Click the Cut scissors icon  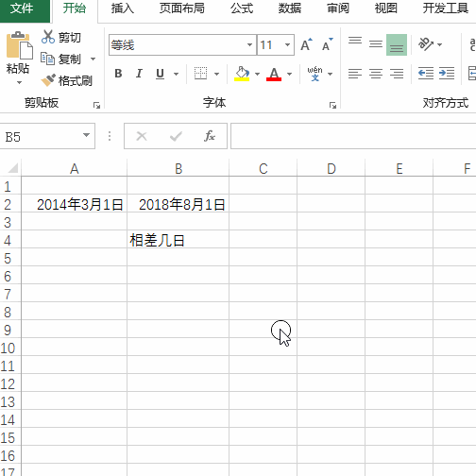pyautogui.click(x=48, y=37)
